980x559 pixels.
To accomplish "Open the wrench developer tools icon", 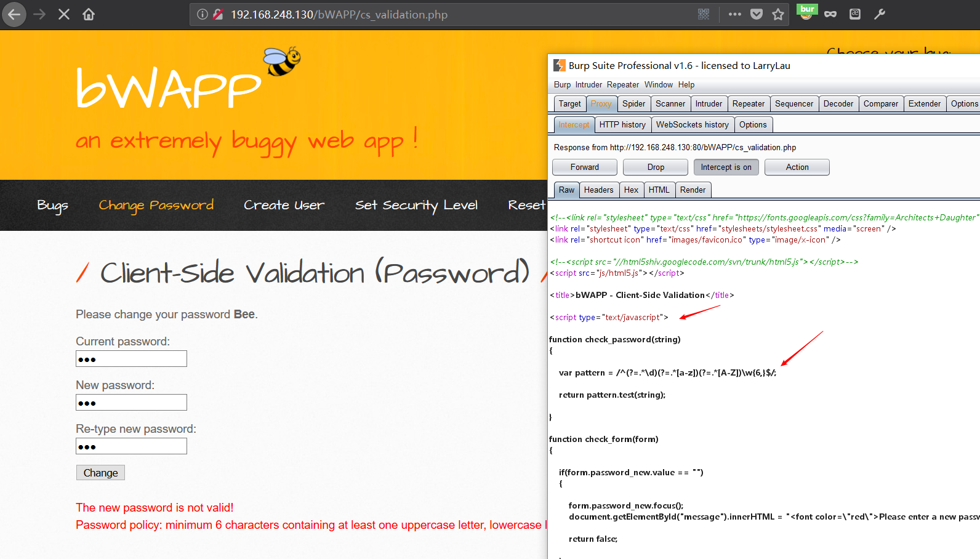I will [880, 14].
